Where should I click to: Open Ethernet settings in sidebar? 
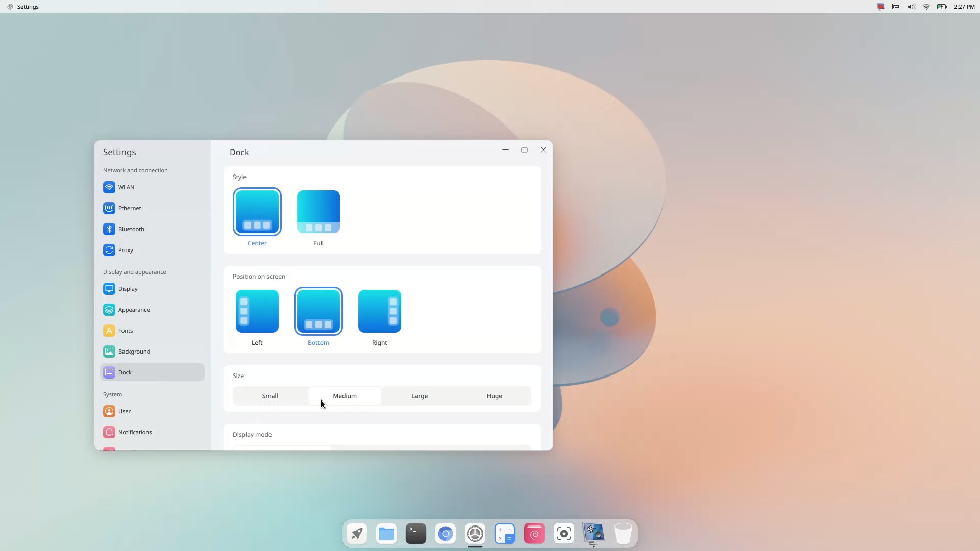click(x=130, y=208)
